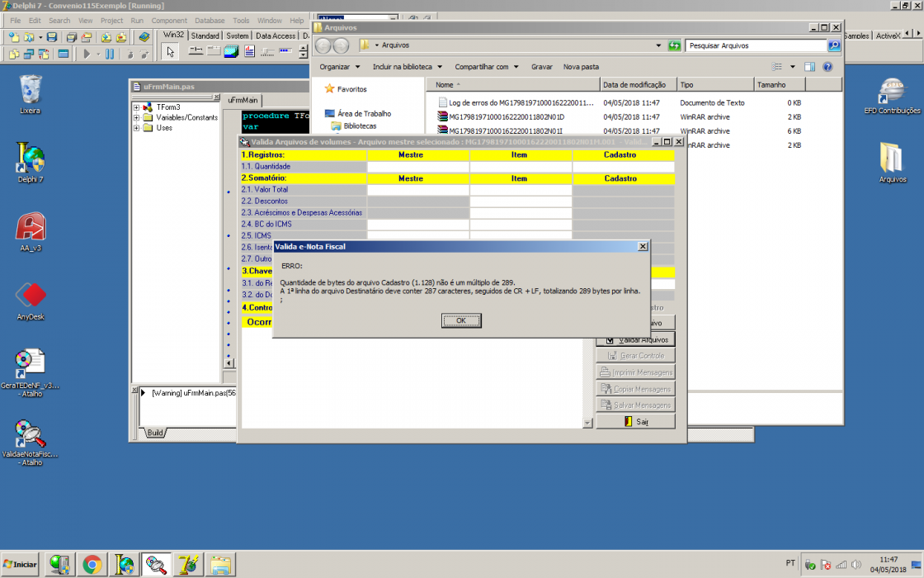Click the Open file toolbar icon

tap(28, 37)
